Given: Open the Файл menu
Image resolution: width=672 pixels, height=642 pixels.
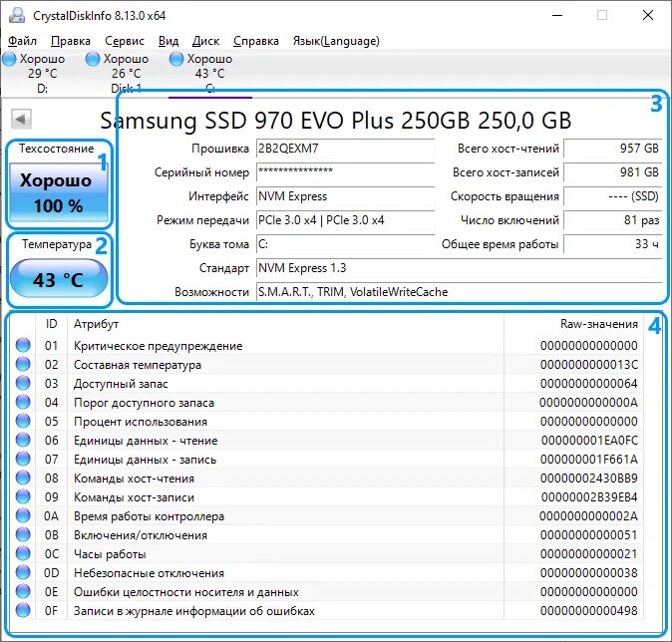Looking at the screenshot, I should [x=22, y=41].
